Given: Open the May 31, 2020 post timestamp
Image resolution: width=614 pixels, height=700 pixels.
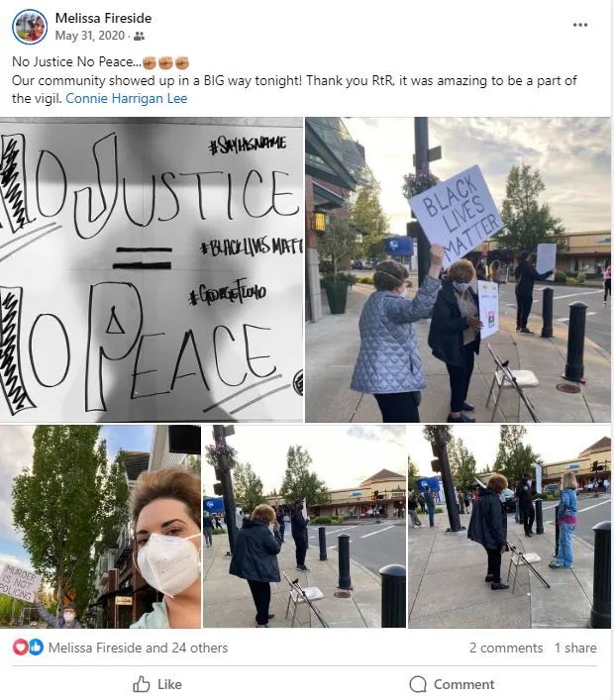Looking at the screenshot, I should pyautogui.click(x=90, y=36).
